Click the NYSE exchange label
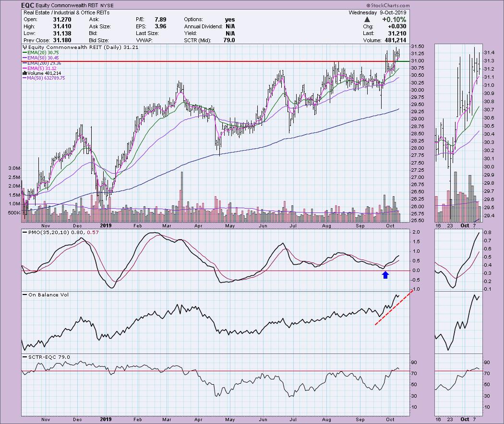The height and width of the screenshot is (424, 504). click(x=107, y=6)
